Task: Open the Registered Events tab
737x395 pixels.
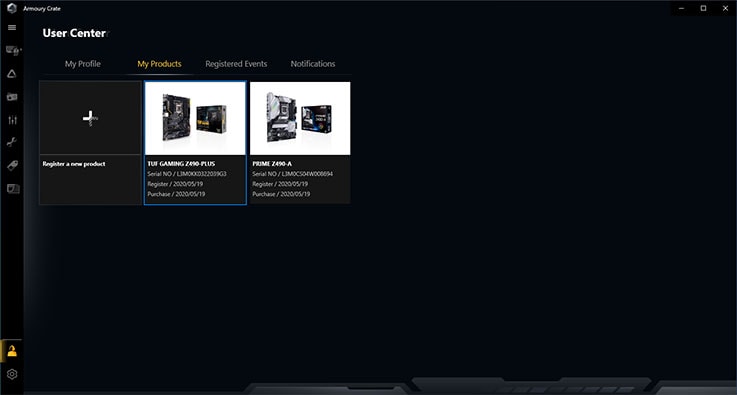Action: [236, 64]
